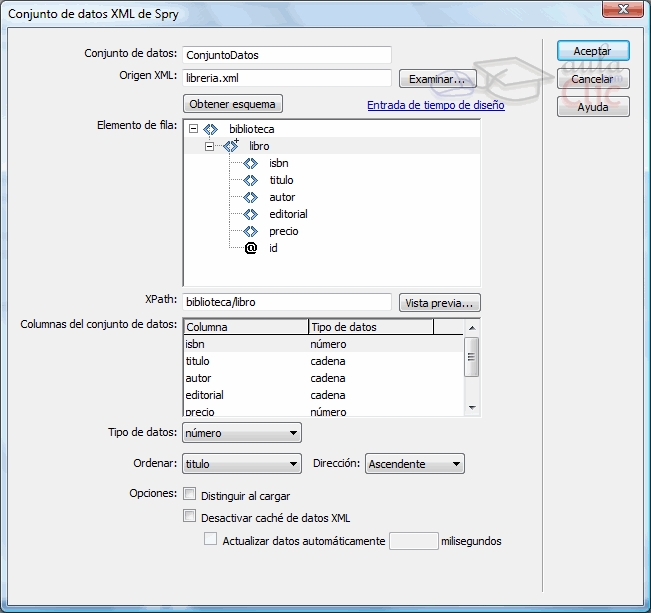This screenshot has height=613, width=651.
Task: Select the isbn row in columns table
Action: pos(323,344)
